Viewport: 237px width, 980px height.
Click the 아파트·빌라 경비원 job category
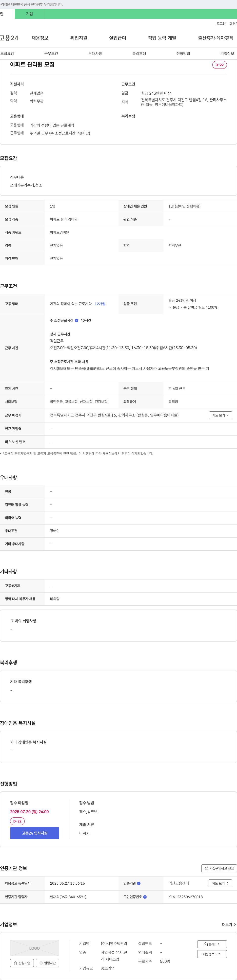64,220
